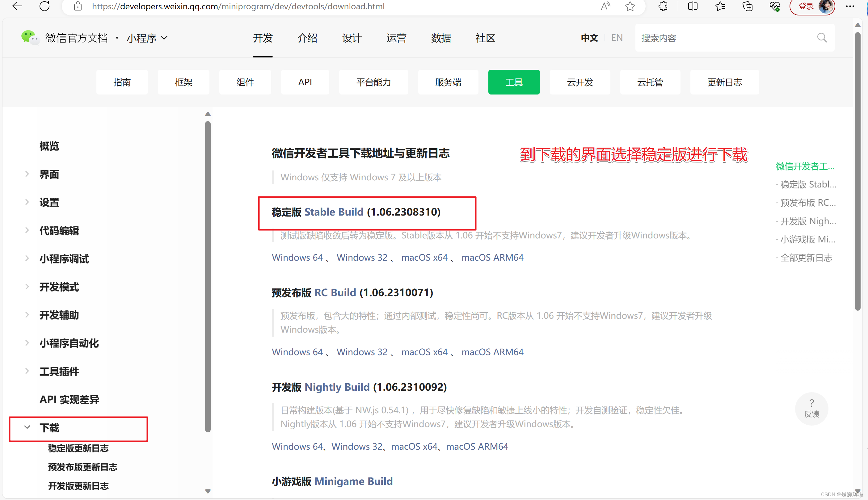The image size is (868, 500).
Task: Reload the page with the refresh icon
Action: (45, 6)
